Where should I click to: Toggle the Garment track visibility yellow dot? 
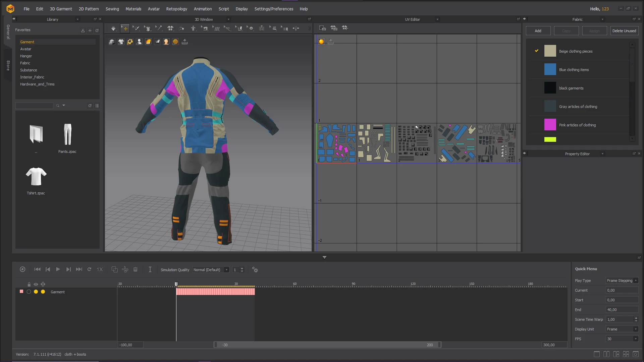click(x=36, y=292)
